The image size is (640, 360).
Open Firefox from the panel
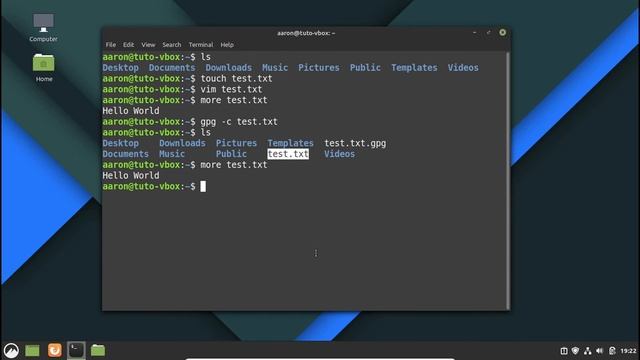click(55, 350)
